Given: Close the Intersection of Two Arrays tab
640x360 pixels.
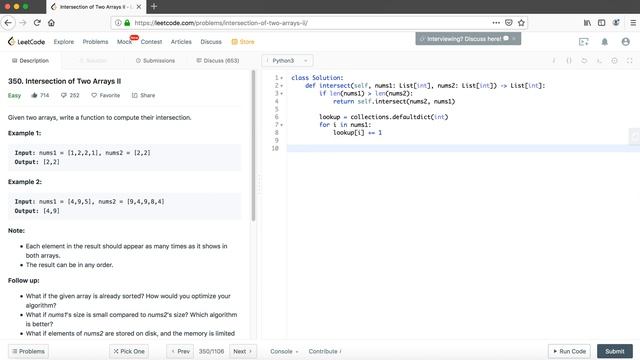Looking at the screenshot, I should pos(139,7).
